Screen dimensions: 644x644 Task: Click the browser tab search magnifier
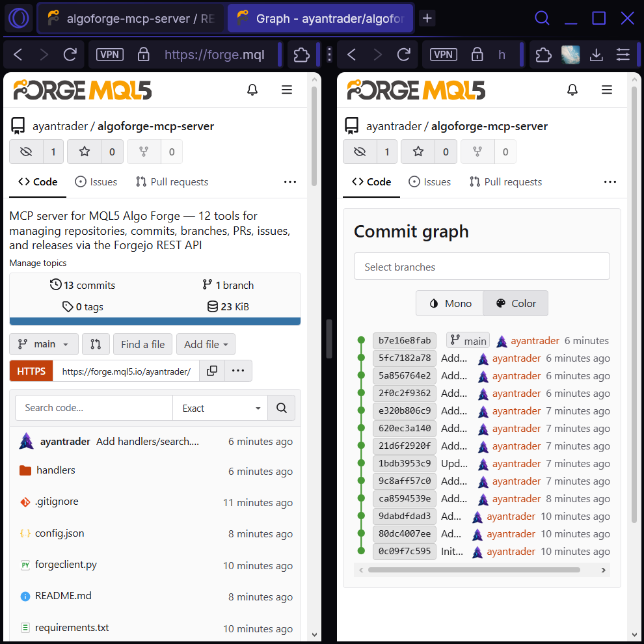pos(542,18)
